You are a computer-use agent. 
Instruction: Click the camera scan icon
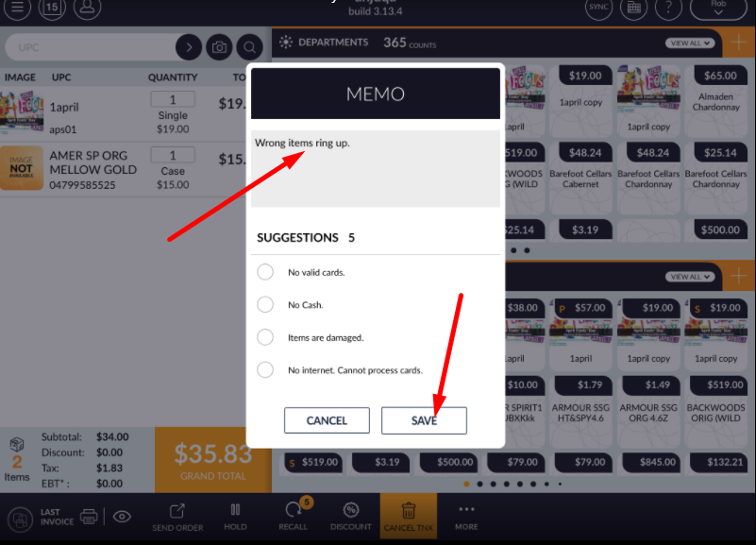219,47
